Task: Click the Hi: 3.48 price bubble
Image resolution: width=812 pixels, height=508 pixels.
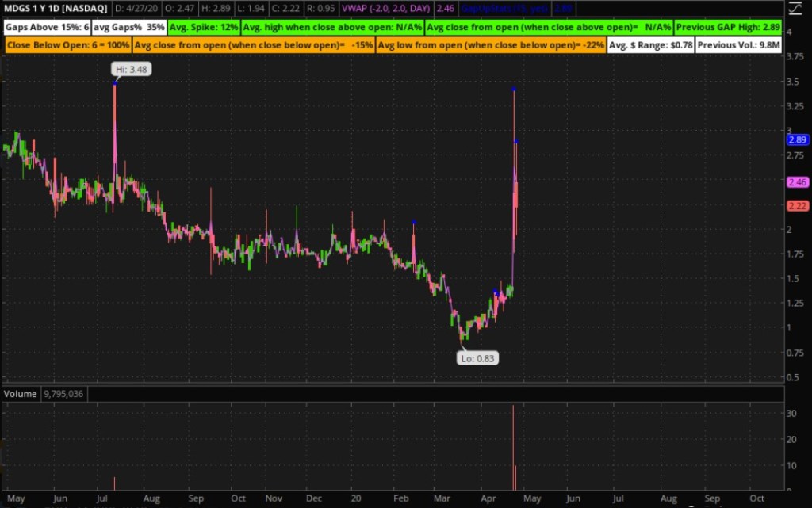Action: [132, 69]
